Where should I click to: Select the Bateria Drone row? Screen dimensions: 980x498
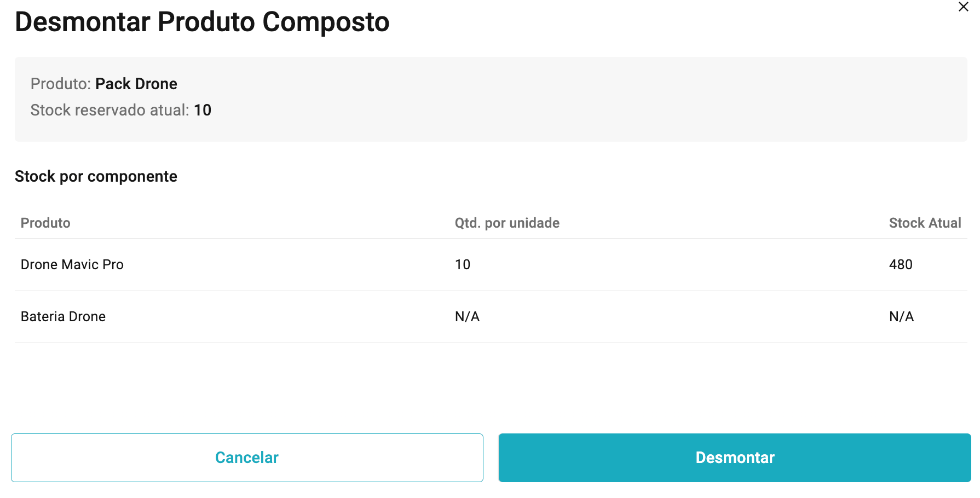(491, 317)
